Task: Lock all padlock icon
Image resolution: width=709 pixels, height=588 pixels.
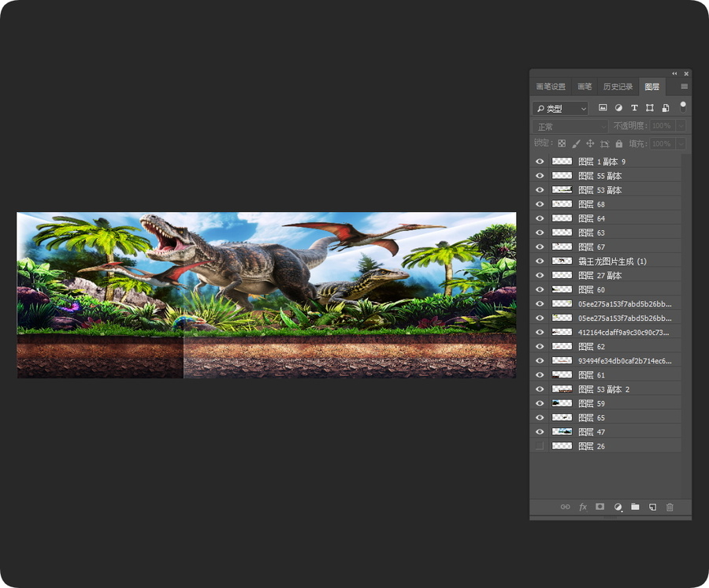Action: tap(619, 143)
